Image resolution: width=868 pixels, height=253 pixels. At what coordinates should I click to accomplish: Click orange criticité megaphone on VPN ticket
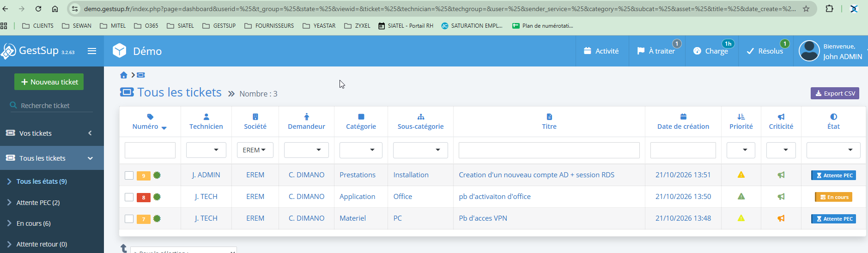(781, 218)
